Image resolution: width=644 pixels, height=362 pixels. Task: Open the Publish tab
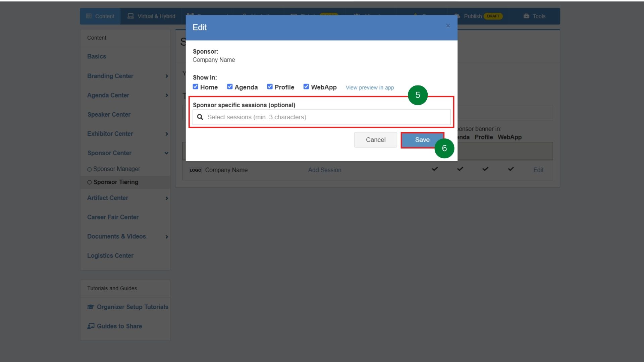coord(472,16)
